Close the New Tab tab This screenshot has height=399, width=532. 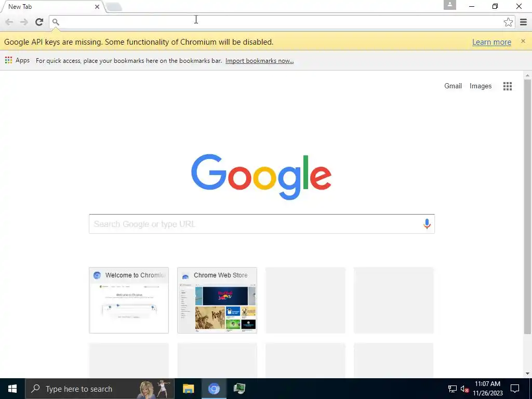click(97, 6)
